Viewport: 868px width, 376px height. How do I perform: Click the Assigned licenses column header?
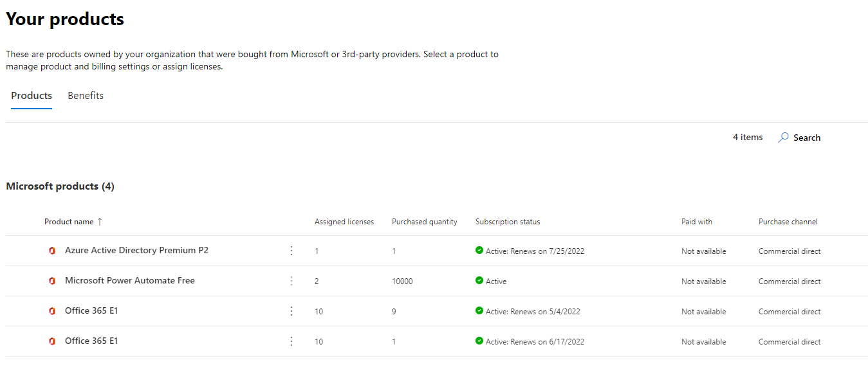coord(343,221)
